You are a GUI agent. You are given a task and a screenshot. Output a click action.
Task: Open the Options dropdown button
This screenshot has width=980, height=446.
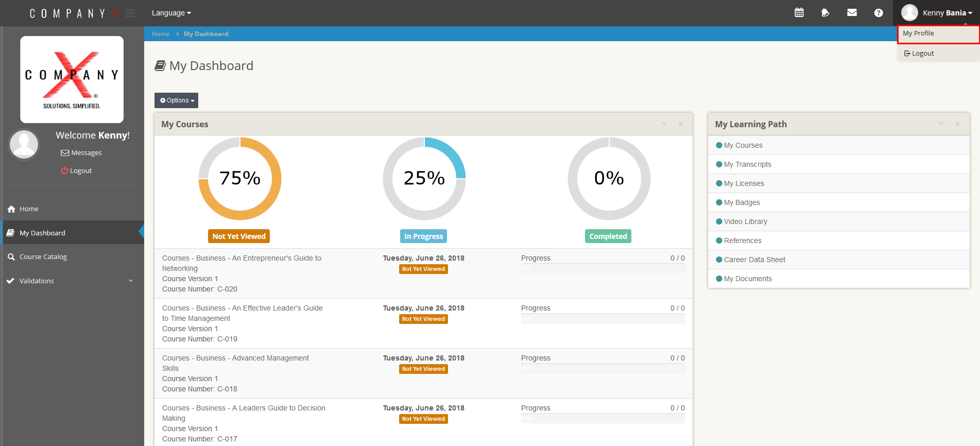click(x=176, y=100)
